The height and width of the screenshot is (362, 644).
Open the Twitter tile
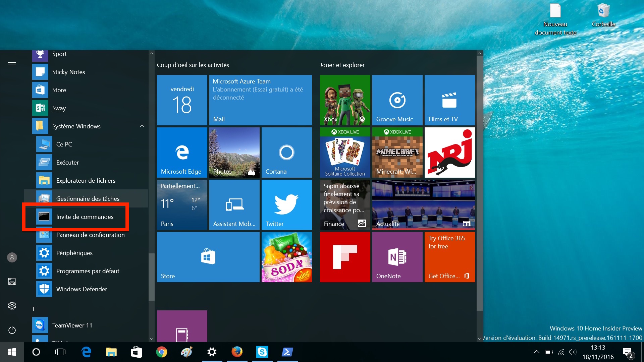pos(286,204)
